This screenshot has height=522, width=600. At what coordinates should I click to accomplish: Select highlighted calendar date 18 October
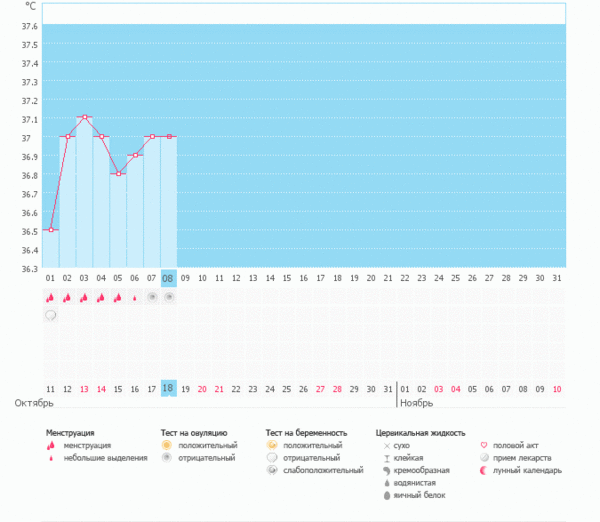pyautogui.click(x=168, y=388)
